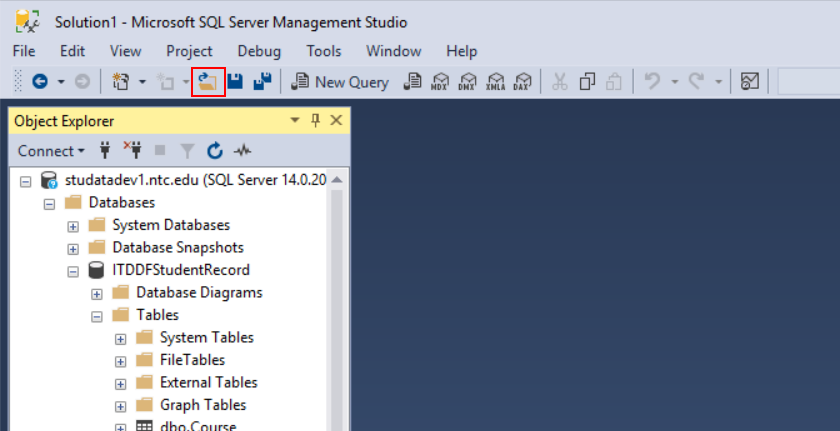Screen dimensions: 840x431
Task: Click the Navigate Forward arrow icon
Action: click(x=82, y=82)
